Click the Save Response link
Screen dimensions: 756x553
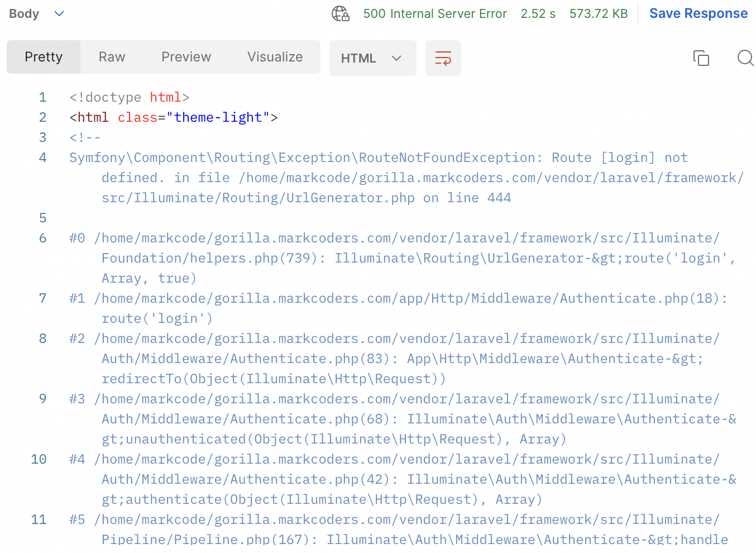coord(698,13)
